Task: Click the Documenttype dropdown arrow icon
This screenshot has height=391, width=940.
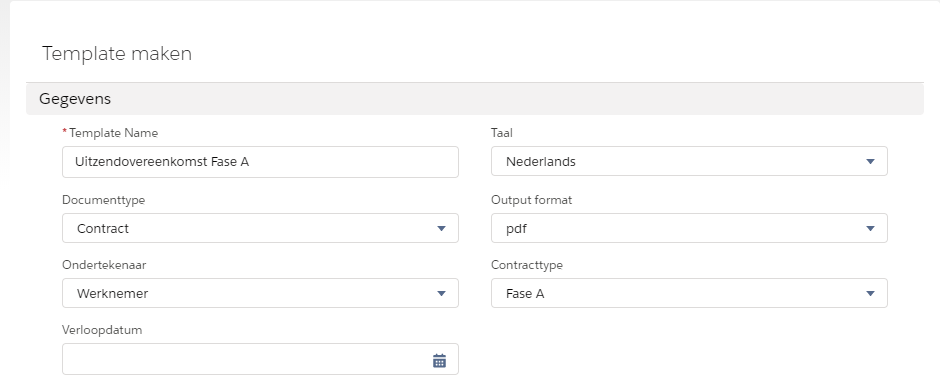Action: pyautogui.click(x=442, y=228)
